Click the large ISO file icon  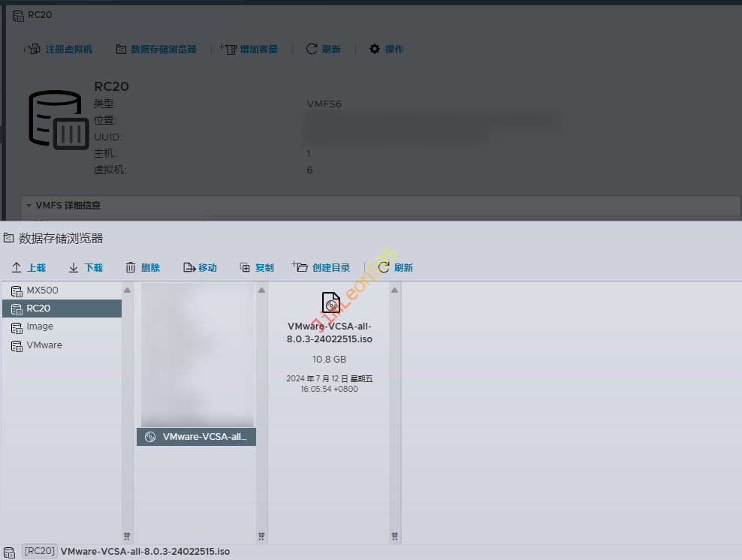click(x=330, y=302)
